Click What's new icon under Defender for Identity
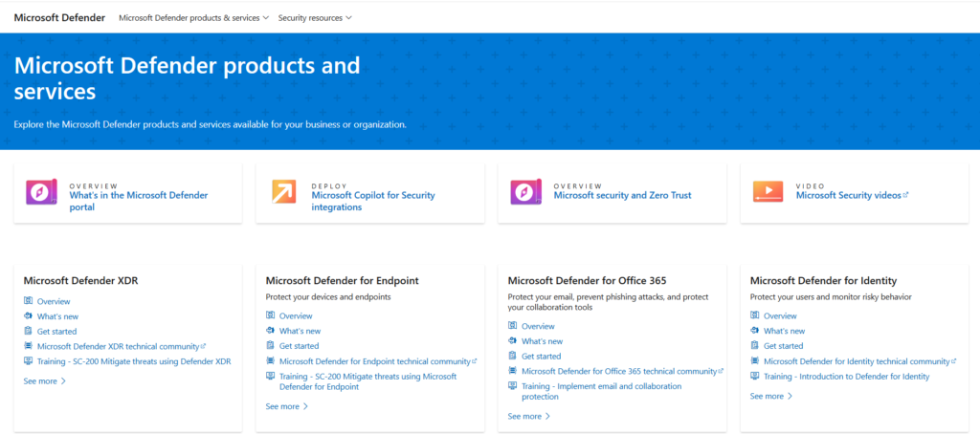This screenshot has width=980, height=434. tap(754, 331)
